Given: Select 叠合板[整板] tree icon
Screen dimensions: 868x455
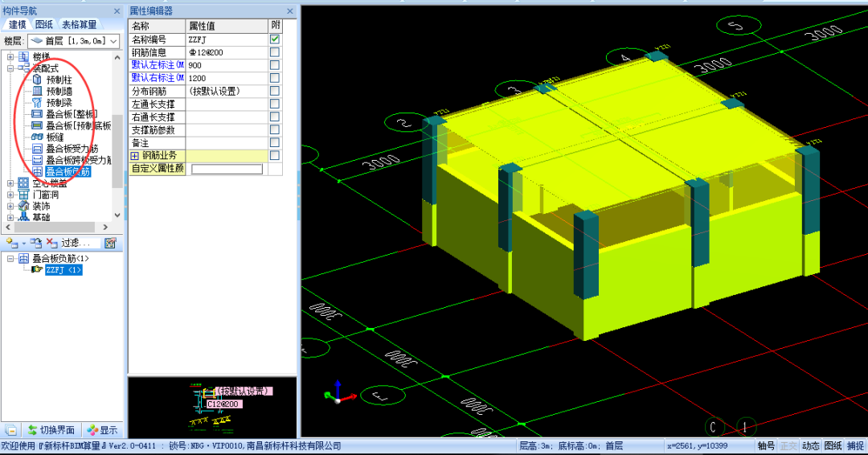Looking at the screenshot, I should click(x=37, y=114).
